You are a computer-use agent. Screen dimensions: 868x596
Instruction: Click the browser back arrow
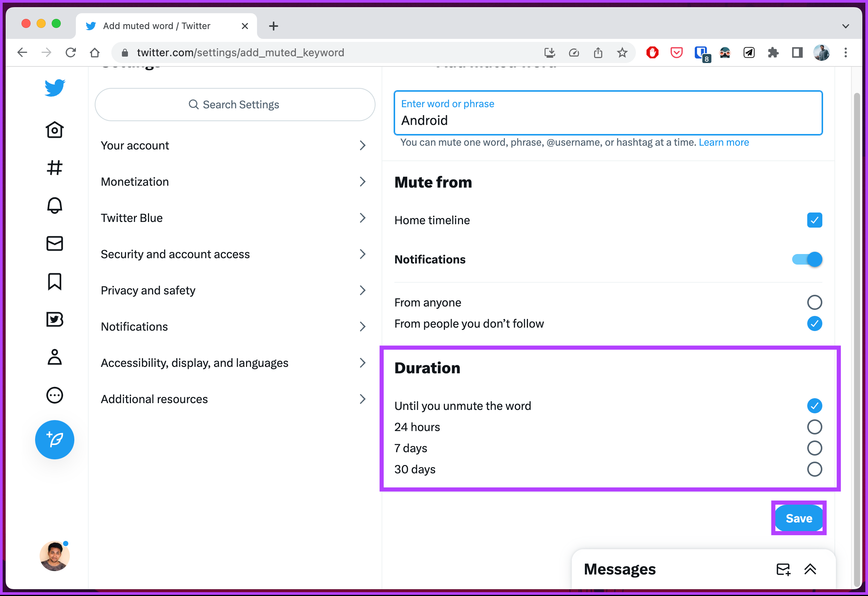point(23,52)
